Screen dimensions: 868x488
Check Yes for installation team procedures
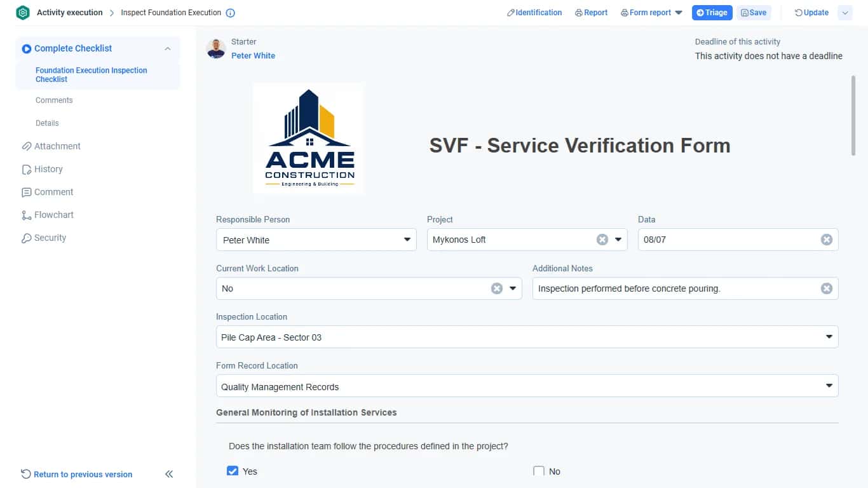point(233,471)
